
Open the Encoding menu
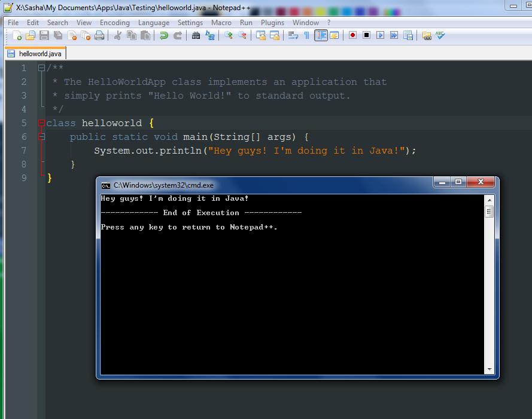(x=115, y=23)
